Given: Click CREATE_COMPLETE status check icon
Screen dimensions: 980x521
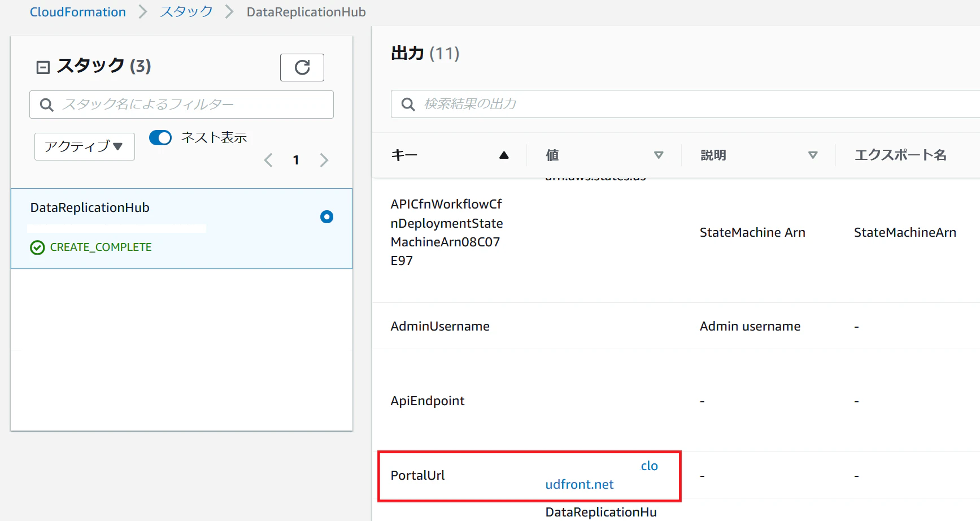Looking at the screenshot, I should [37, 248].
